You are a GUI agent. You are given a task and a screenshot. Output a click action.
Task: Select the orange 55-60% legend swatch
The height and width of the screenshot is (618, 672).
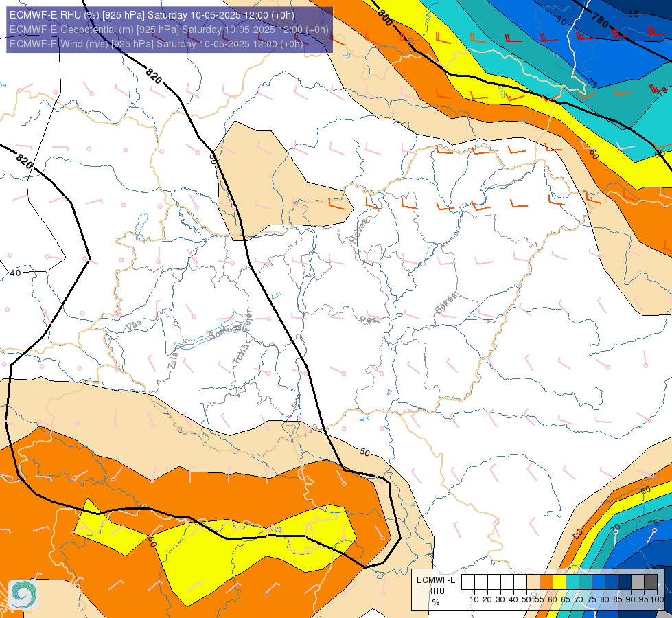click(x=546, y=582)
